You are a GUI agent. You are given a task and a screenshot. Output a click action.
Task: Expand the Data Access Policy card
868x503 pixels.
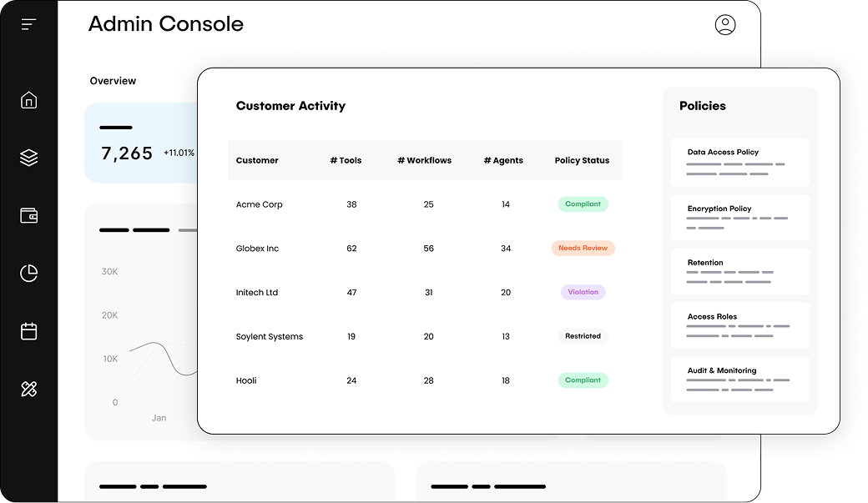click(739, 162)
